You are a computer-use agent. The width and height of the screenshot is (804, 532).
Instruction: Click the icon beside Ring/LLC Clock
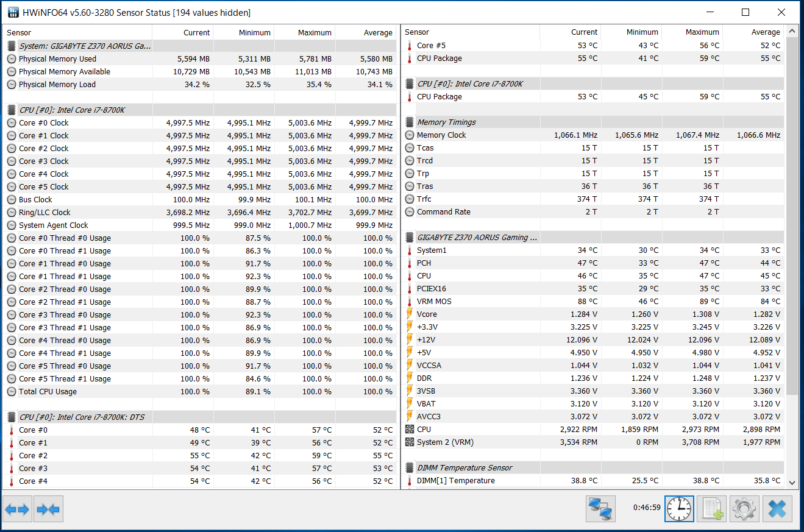tap(11, 212)
